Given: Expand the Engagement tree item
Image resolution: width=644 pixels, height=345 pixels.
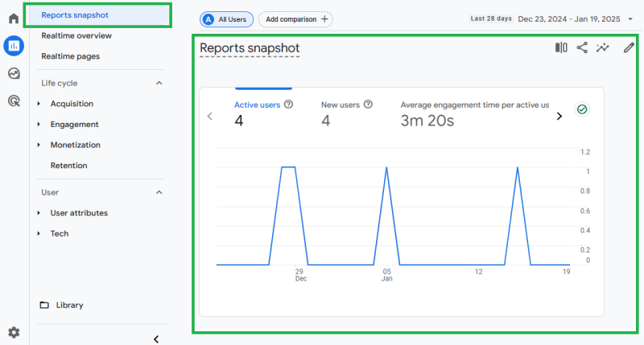Looking at the screenshot, I should tap(39, 125).
